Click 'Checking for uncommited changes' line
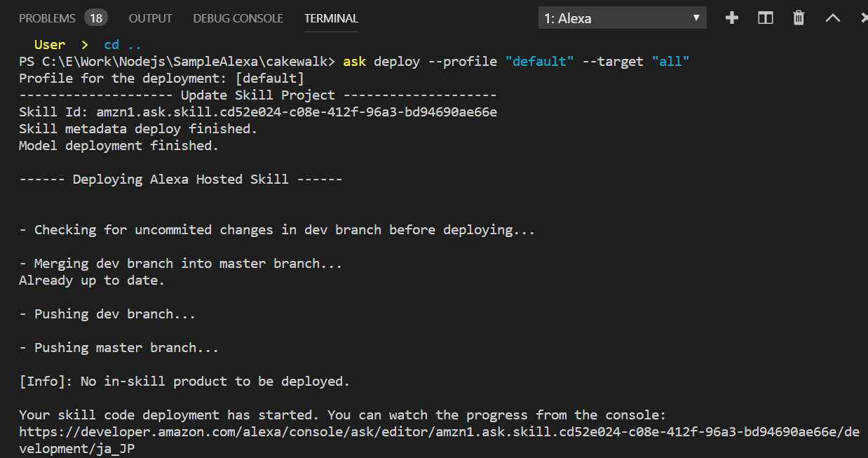 point(277,230)
